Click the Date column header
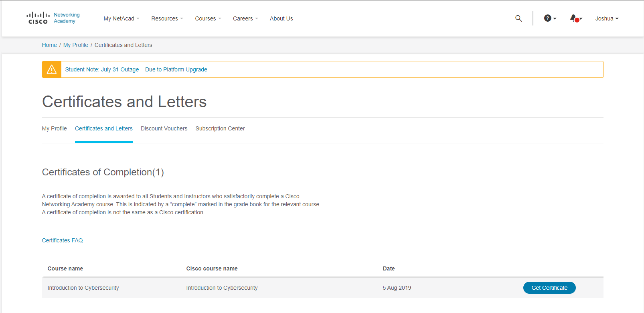This screenshot has width=644, height=313. click(x=389, y=268)
